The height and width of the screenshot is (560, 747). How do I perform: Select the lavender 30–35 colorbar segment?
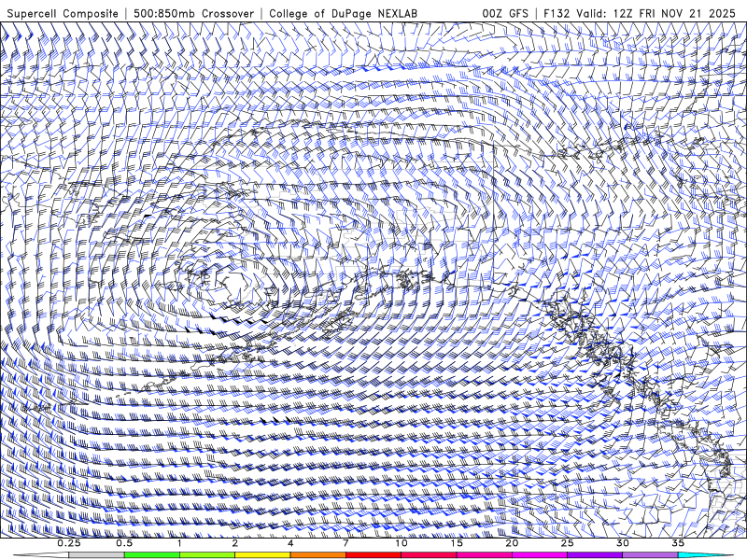pos(650,555)
